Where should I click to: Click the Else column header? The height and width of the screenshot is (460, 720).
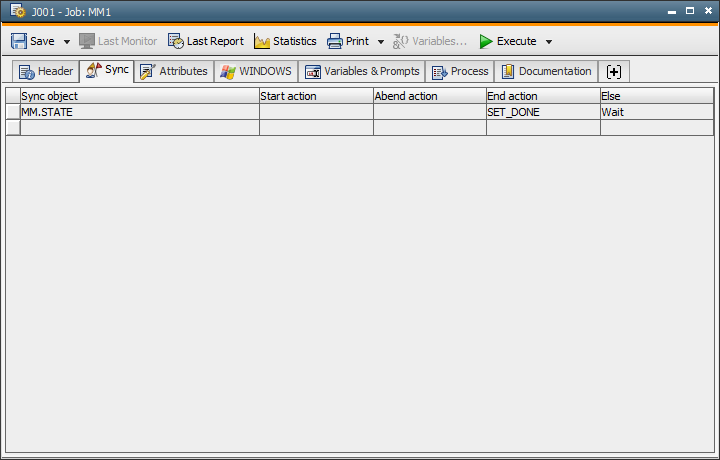(x=657, y=96)
